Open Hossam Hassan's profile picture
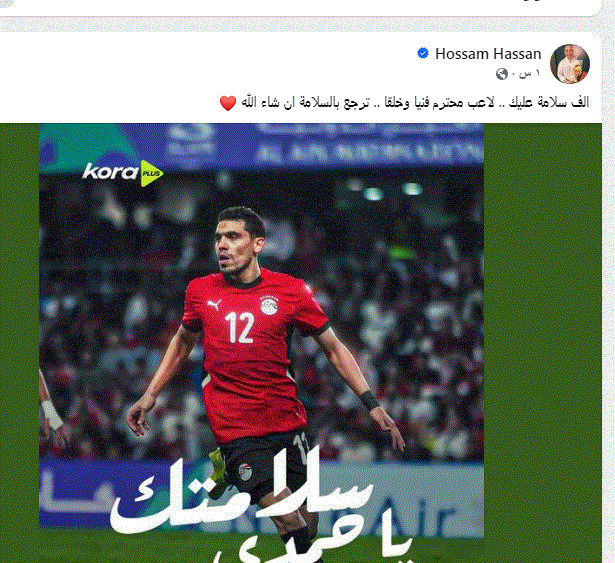 coord(570,64)
